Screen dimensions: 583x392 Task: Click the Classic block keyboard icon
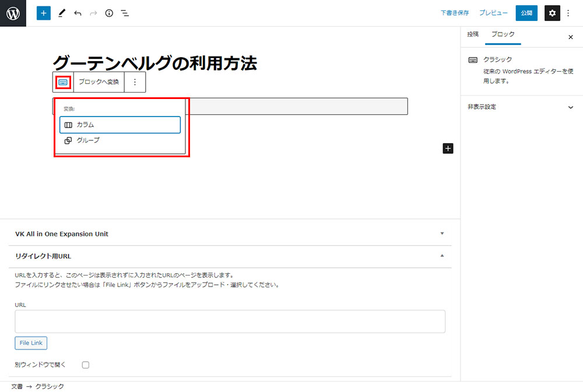(x=63, y=82)
